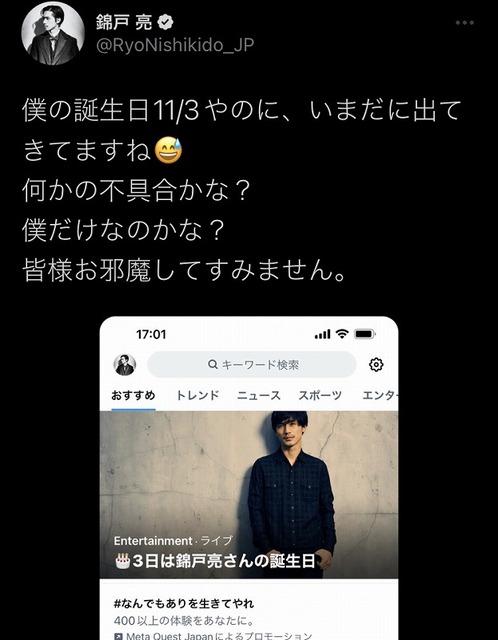
Task: Switch to the エンタメ tab
Action: pos(380,396)
